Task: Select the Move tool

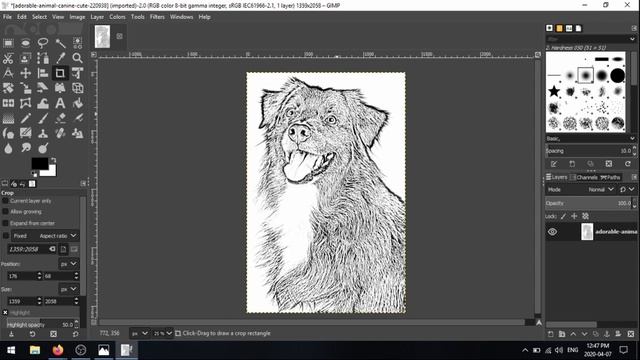Action: pos(25,73)
